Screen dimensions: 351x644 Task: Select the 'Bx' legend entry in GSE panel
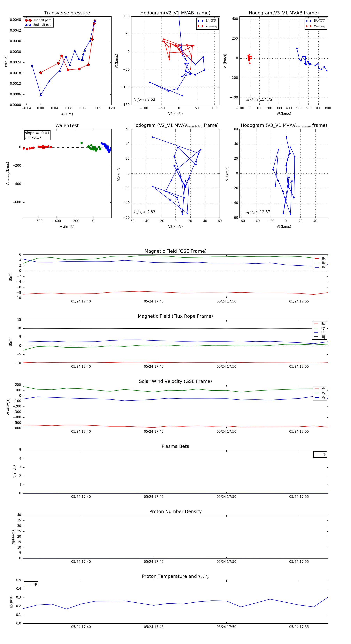pos(320,259)
